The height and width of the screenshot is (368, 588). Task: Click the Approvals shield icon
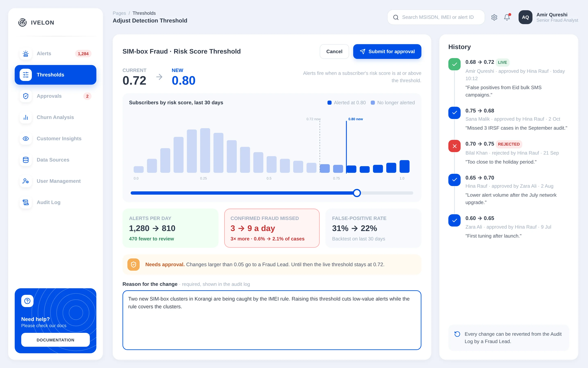click(26, 96)
